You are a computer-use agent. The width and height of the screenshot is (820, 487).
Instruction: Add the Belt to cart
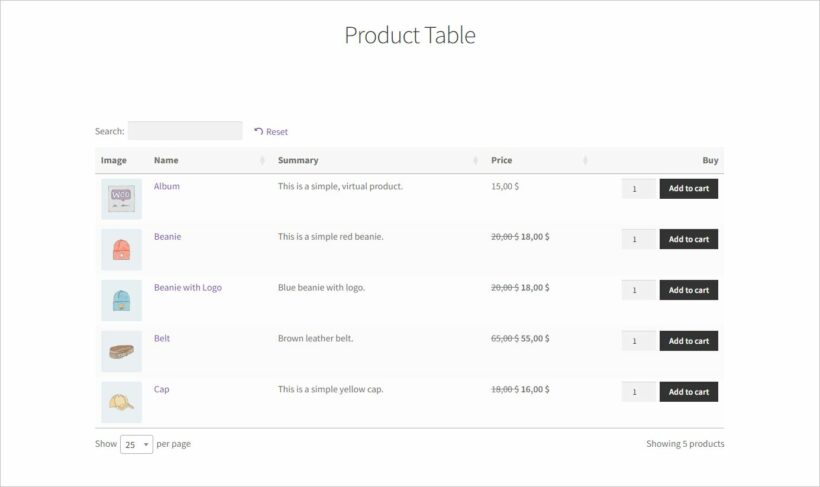pyautogui.click(x=689, y=341)
